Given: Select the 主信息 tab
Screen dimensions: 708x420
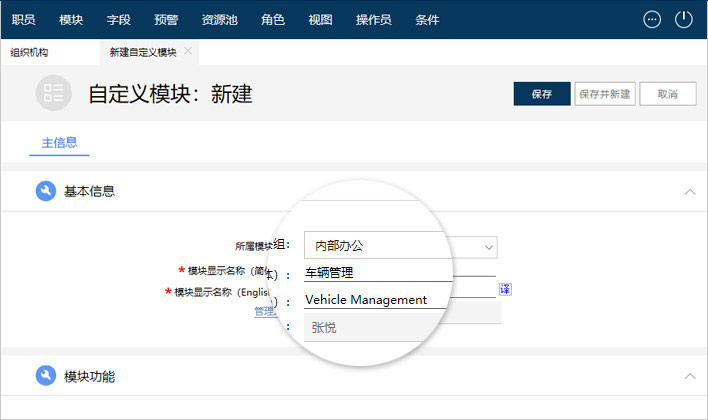Looking at the screenshot, I should [x=59, y=143].
